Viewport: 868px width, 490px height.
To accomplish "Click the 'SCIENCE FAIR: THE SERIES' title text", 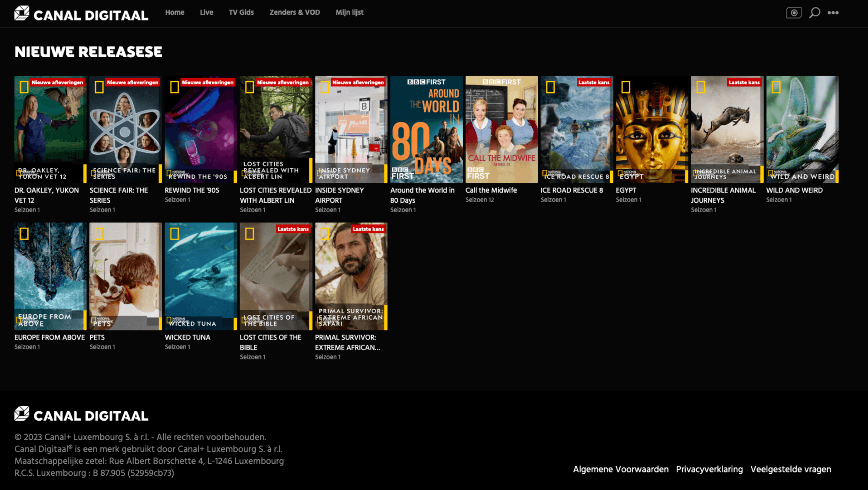I will click(118, 195).
